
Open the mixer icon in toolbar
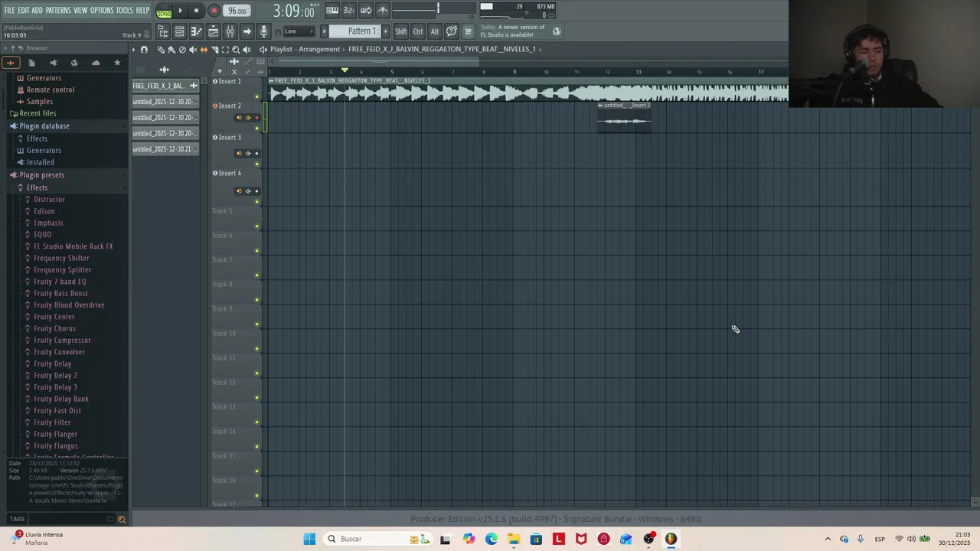[x=230, y=31]
